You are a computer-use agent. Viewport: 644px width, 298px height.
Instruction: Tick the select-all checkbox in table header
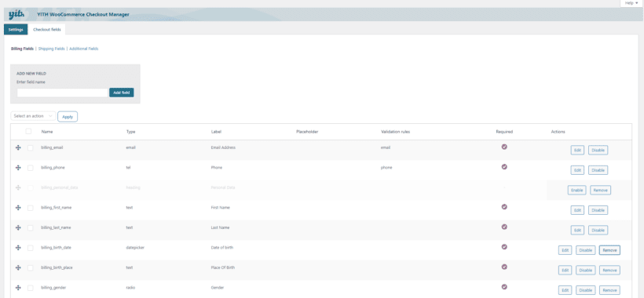pyautogui.click(x=28, y=131)
